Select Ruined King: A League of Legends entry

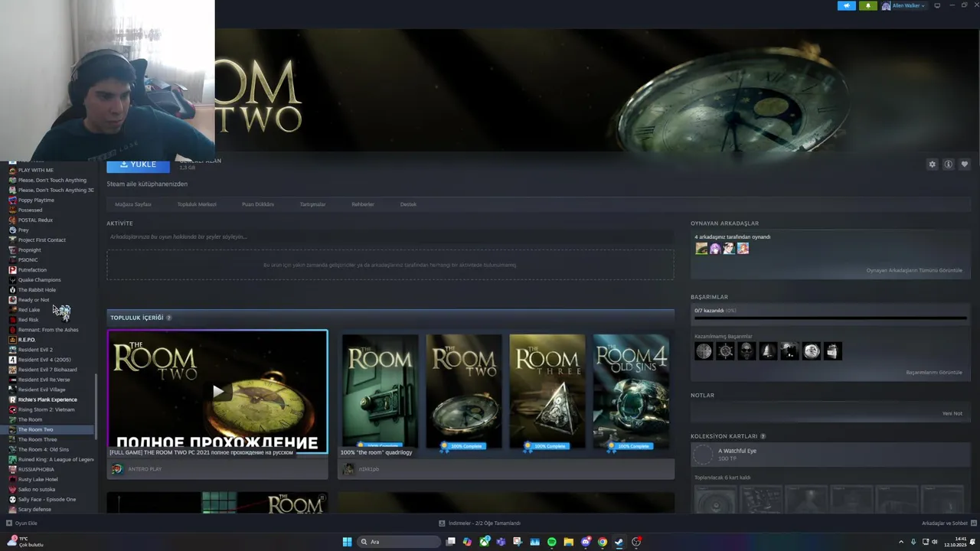pos(55,459)
